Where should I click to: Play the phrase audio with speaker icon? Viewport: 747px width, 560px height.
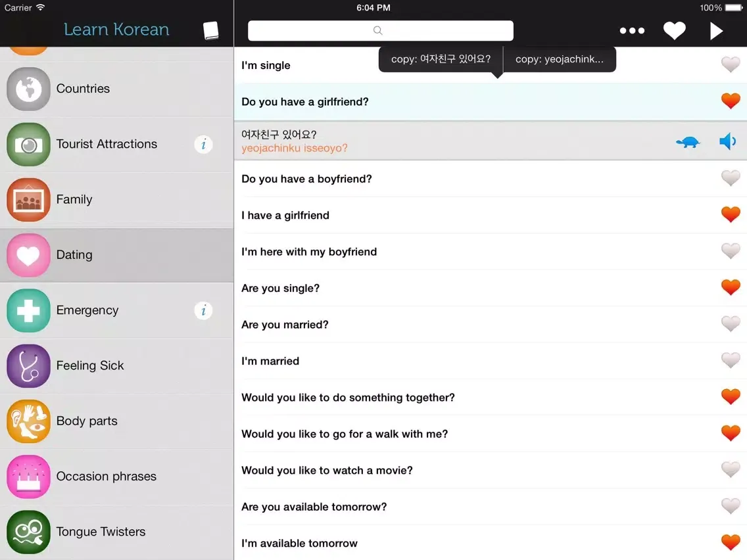click(727, 141)
